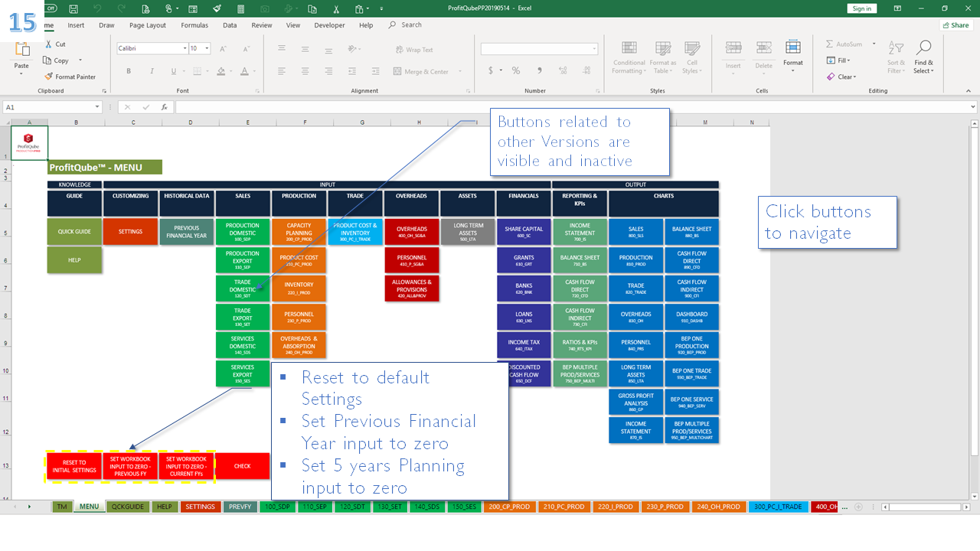Click Sign in button

click(x=861, y=8)
